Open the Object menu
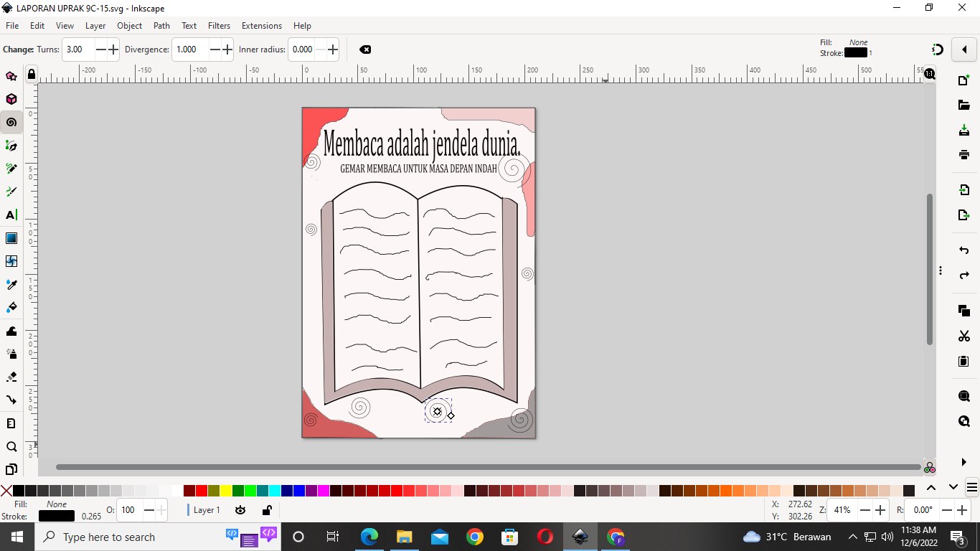The image size is (980, 551). coord(130,25)
